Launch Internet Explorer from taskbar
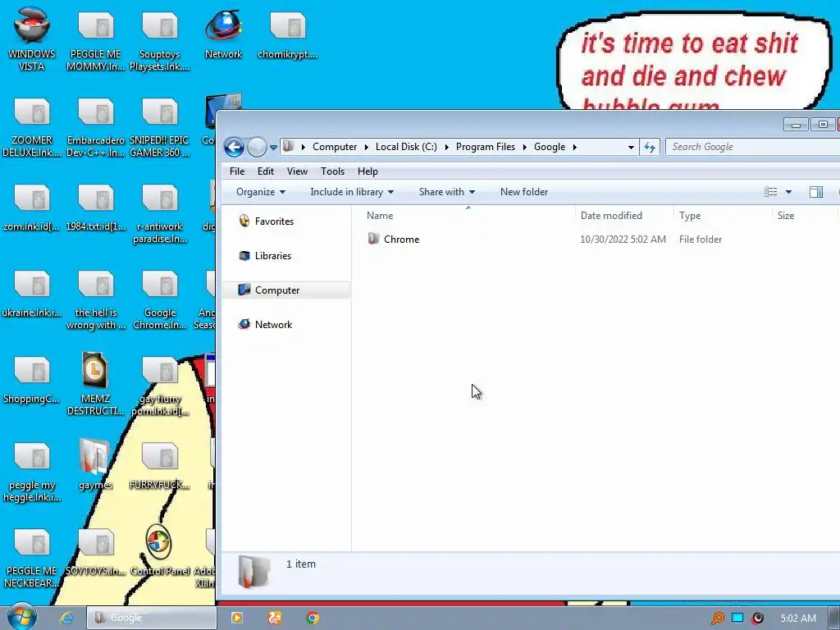Viewport: 840px width, 630px height. [66, 618]
